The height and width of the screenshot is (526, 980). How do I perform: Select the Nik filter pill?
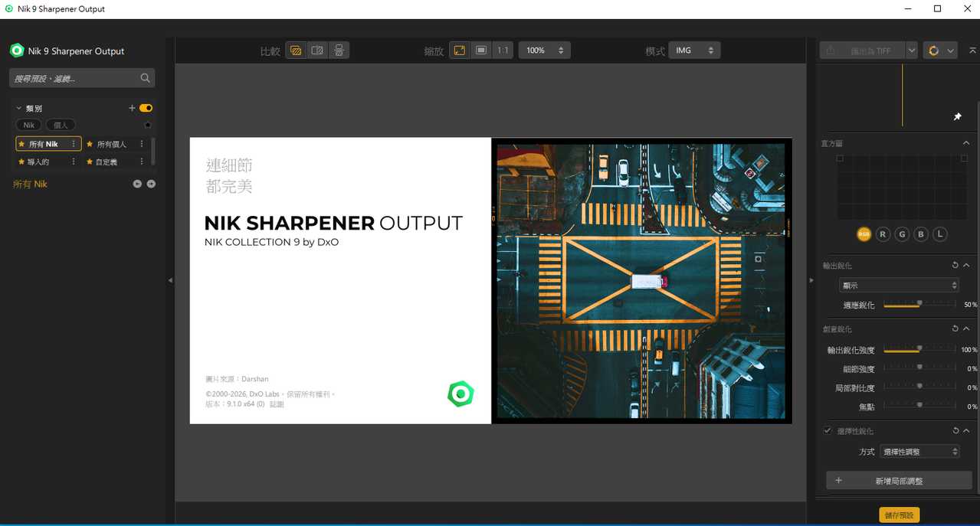click(28, 125)
